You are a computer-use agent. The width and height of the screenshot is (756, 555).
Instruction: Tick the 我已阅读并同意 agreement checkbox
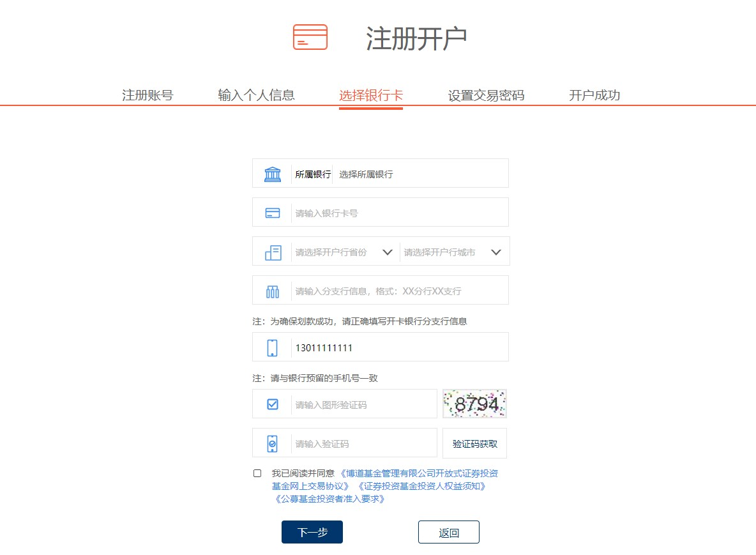click(257, 473)
